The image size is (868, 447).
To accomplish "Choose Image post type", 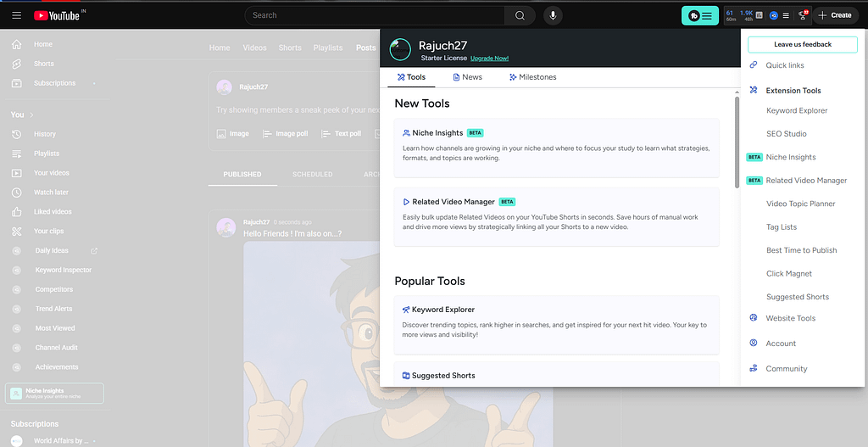I will 232,133.
